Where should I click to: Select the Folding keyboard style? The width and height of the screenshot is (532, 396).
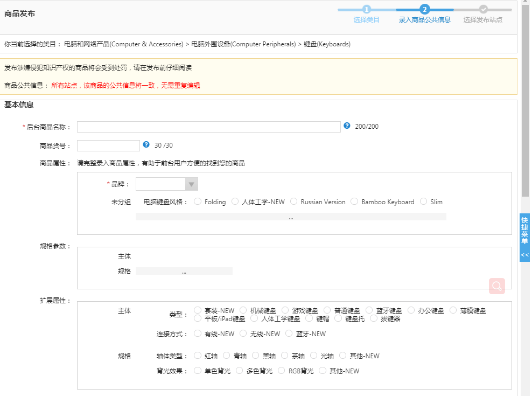(198, 202)
